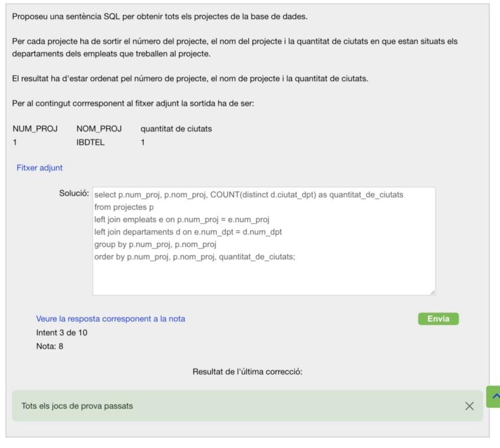Click the 'Solució:' field label
The height and width of the screenshot is (448, 500).
74,193
